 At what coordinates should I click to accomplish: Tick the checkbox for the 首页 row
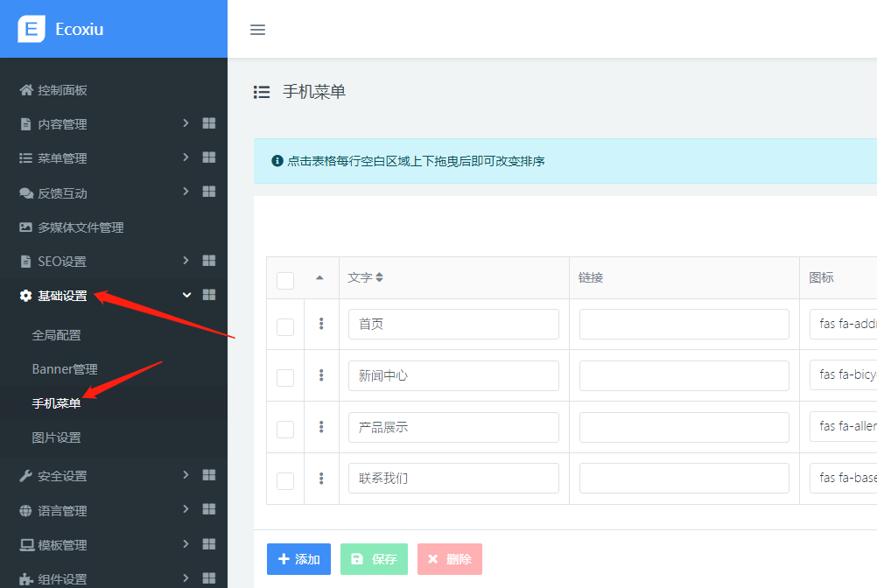(x=285, y=326)
